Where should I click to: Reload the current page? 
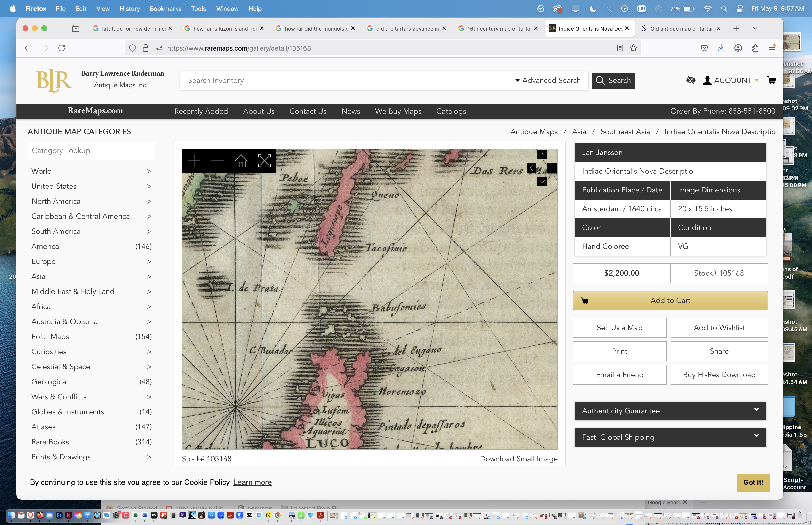62,48
